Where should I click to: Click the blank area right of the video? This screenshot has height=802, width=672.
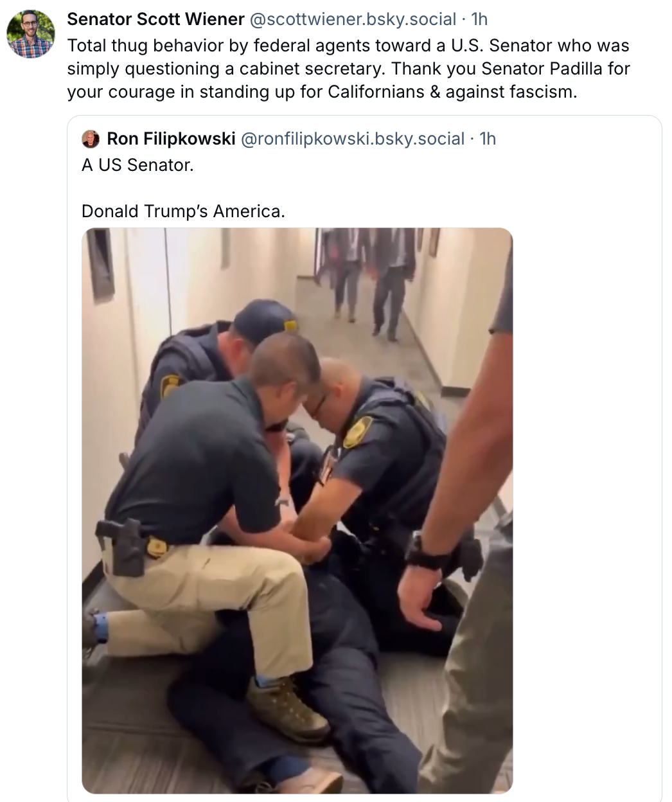(586, 511)
